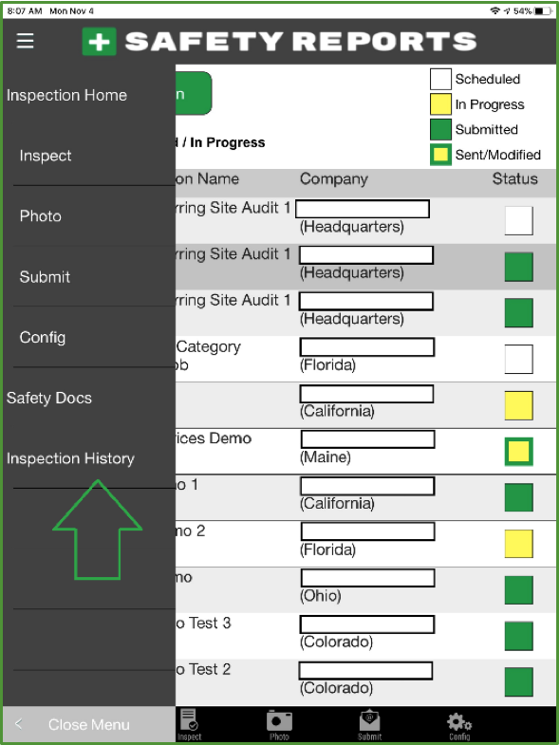This screenshot has height=745, width=560.
Task: Select Inspect from the side menu
Action: click(46, 156)
